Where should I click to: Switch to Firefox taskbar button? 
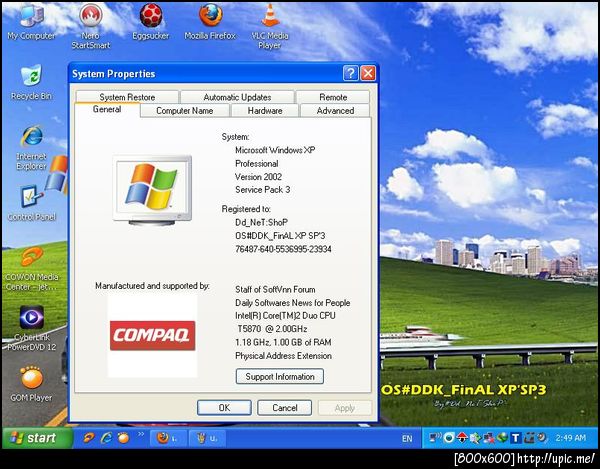pyautogui.click(x=168, y=438)
